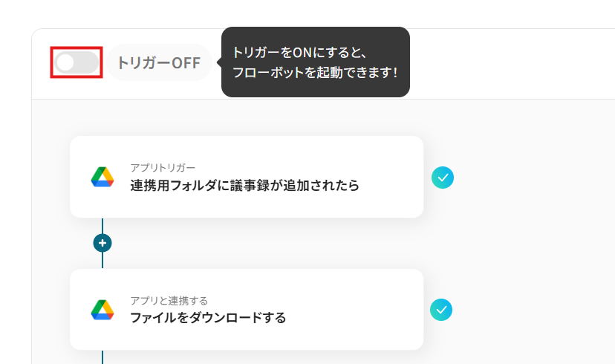Click the connector line below the trigger card

[x=102, y=226]
